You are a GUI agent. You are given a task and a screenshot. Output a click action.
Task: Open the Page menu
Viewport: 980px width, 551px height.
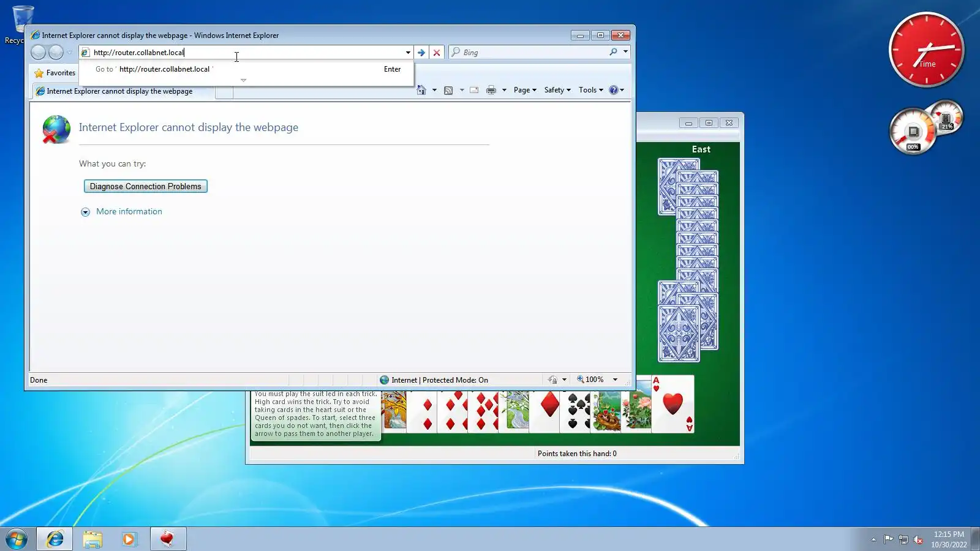(x=525, y=90)
